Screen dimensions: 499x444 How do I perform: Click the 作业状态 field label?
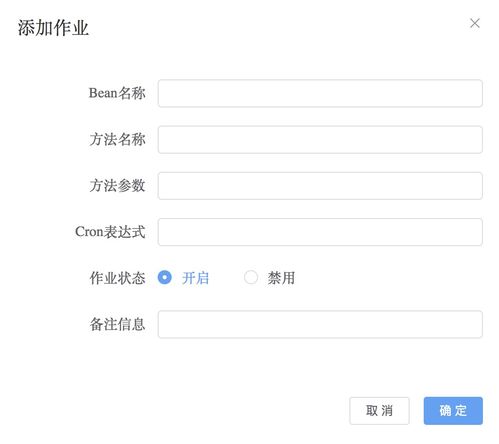pyautogui.click(x=117, y=278)
